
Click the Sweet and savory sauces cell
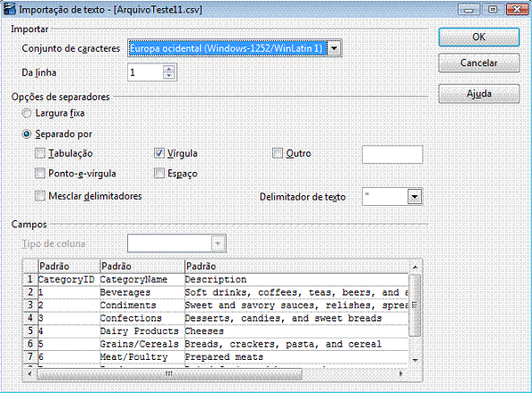tap(296, 305)
